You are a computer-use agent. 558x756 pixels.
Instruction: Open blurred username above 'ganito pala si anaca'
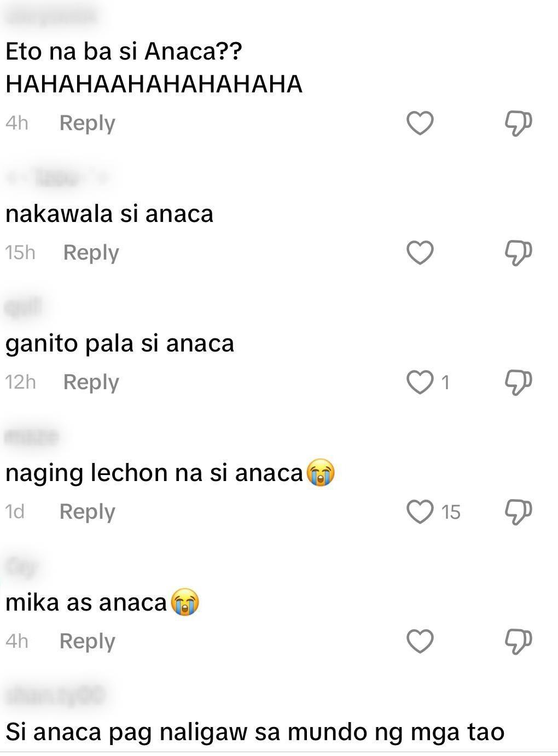pos(24,307)
